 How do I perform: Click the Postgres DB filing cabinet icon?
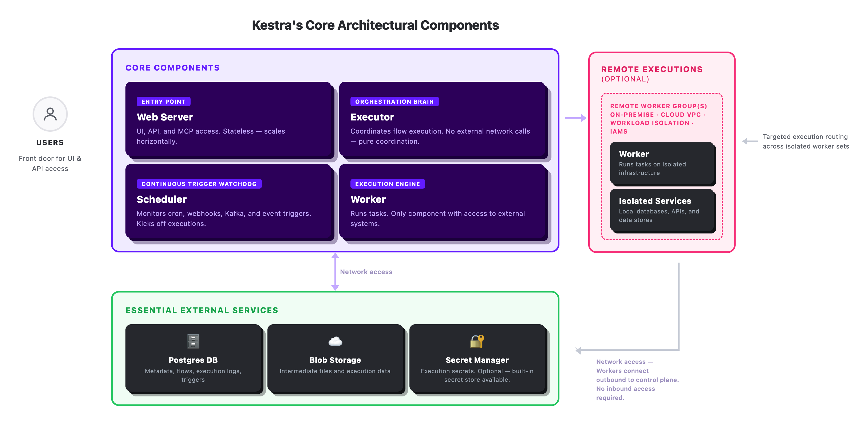(x=193, y=341)
